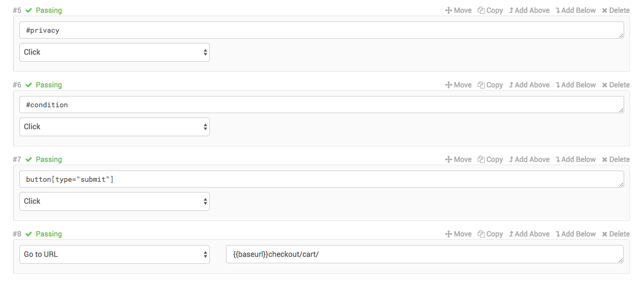Click Move icon for step #5

(x=448, y=10)
